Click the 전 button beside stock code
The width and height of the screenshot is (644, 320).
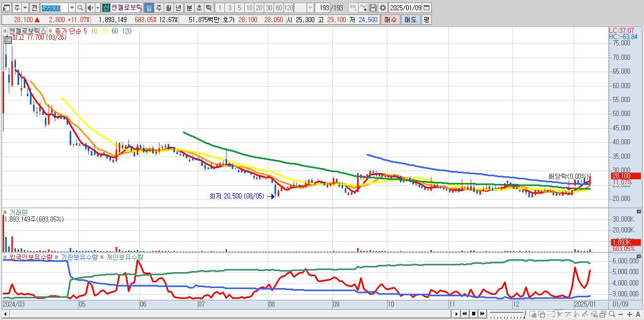34,8
